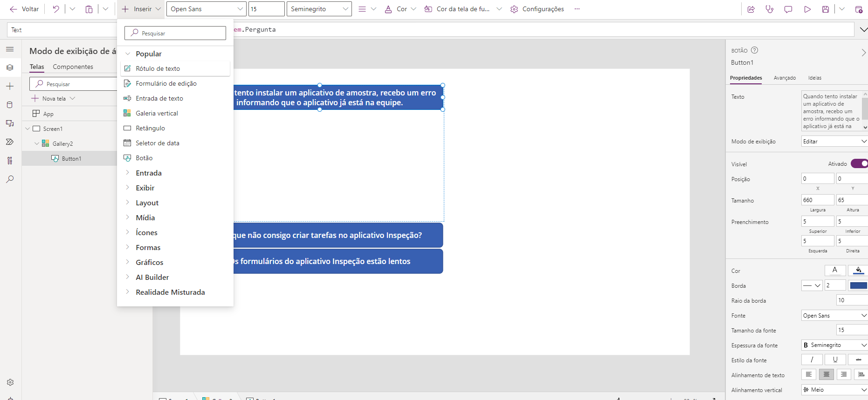Image resolution: width=868 pixels, height=400 pixels.
Task: Click the Power Automate sidebar icon
Action: tap(10, 142)
